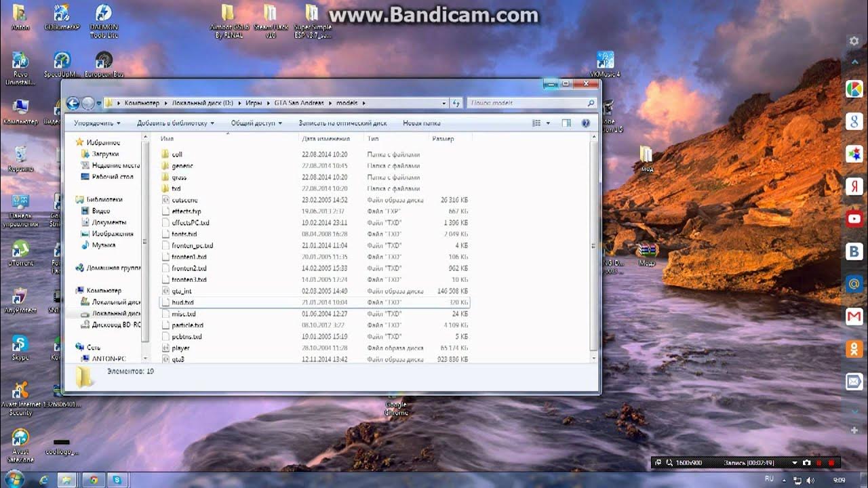
Task: Select Рабочий стол in the navigation pane
Action: point(107,177)
